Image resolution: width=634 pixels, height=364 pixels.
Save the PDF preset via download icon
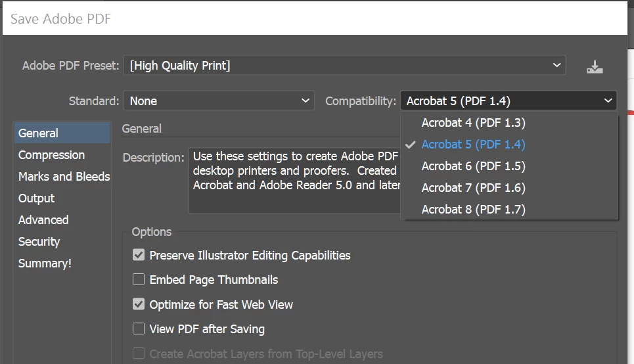595,67
